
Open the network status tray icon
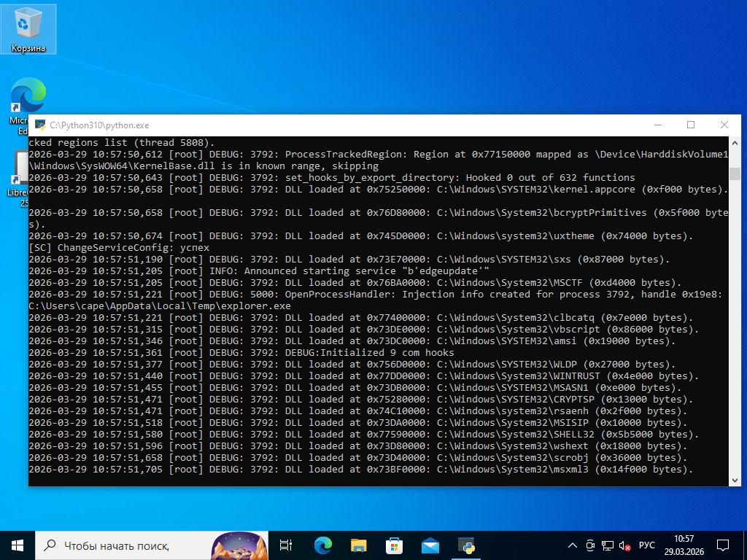pos(608,545)
